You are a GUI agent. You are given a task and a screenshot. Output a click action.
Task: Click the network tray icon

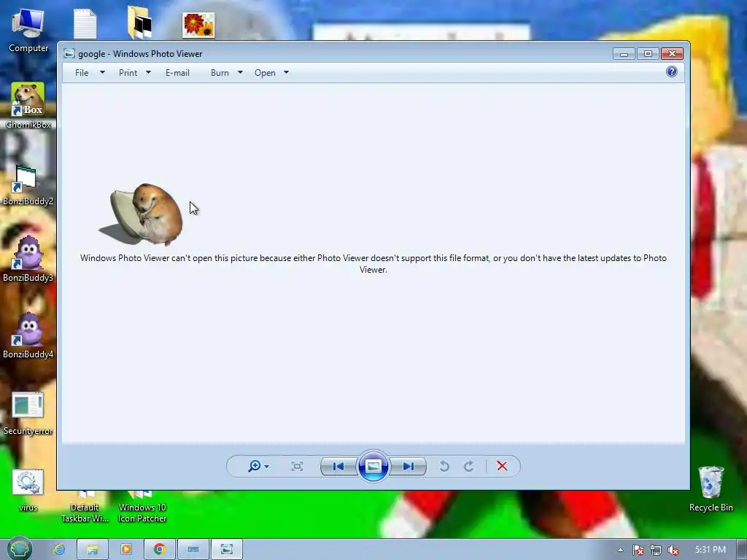656,550
